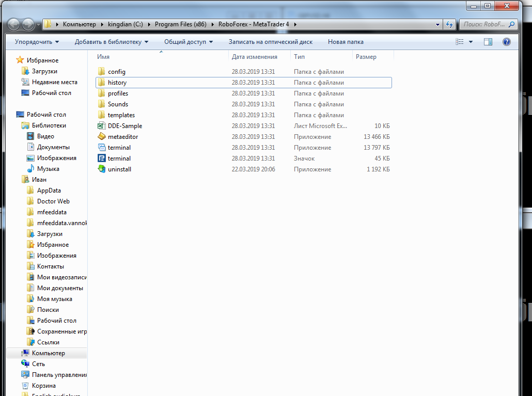Expand arrow after Program Files (x86)

pos(212,24)
